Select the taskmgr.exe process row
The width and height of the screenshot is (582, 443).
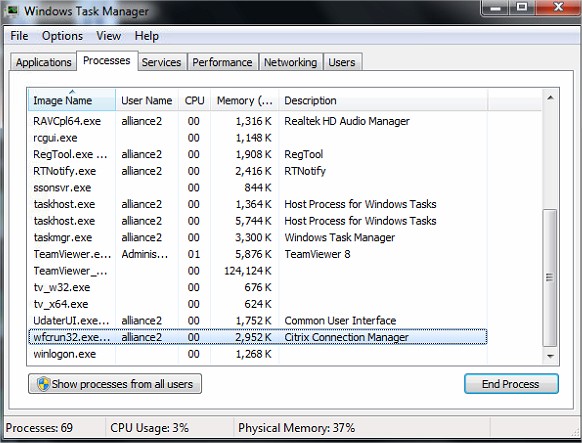point(258,237)
